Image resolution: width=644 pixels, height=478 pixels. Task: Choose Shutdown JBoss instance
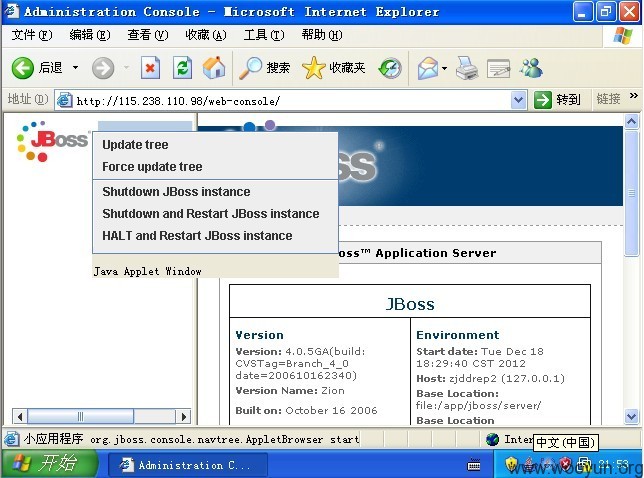(x=215, y=191)
